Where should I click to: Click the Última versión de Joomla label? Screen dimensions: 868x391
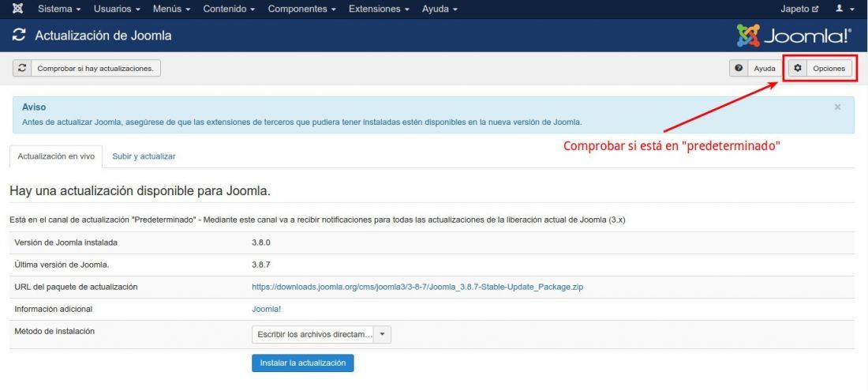coord(62,265)
